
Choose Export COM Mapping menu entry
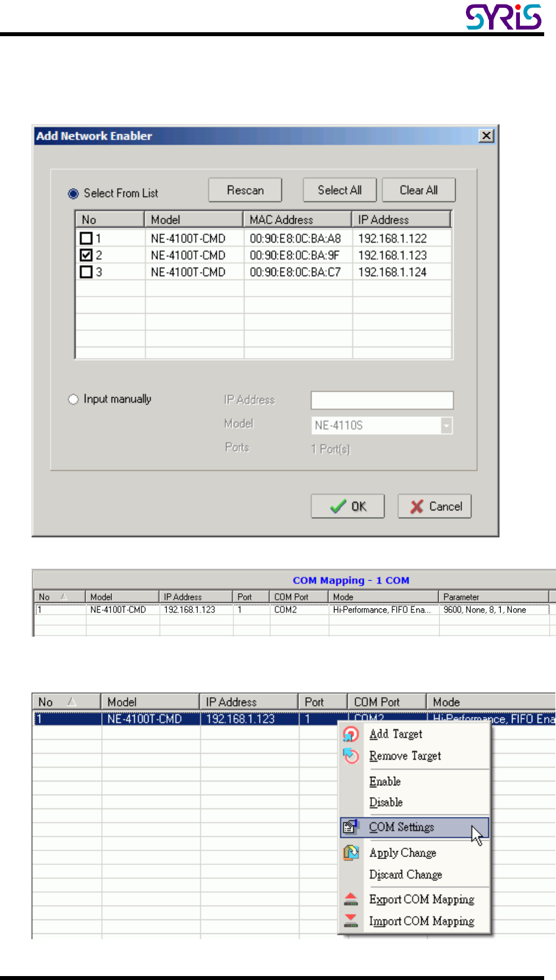[x=422, y=899]
